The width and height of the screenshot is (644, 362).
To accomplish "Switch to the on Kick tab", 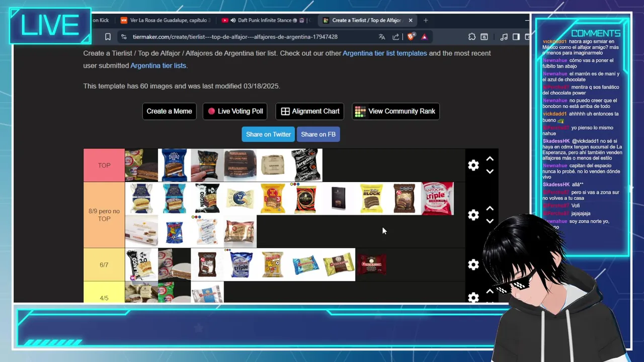I will click(x=101, y=20).
